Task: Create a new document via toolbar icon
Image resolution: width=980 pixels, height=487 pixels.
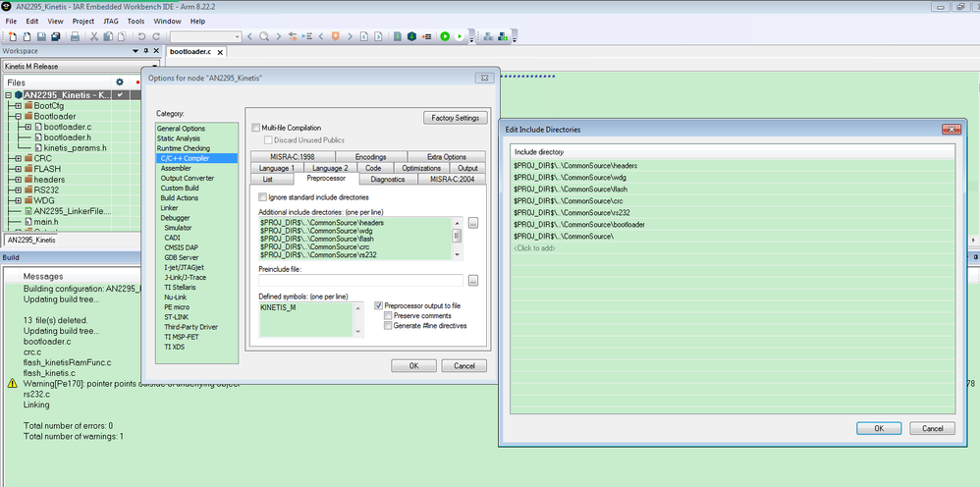Action: pyautogui.click(x=12, y=37)
